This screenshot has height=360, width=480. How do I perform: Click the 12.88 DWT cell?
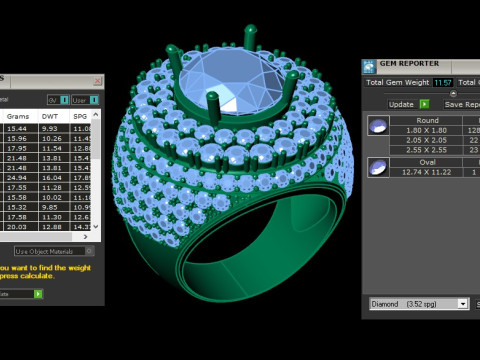click(54, 227)
